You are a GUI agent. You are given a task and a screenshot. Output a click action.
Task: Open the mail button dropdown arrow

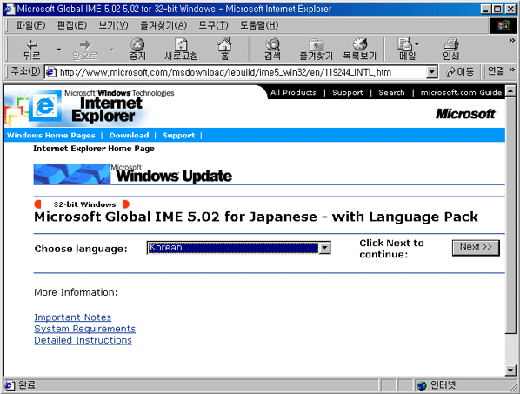[x=417, y=44]
